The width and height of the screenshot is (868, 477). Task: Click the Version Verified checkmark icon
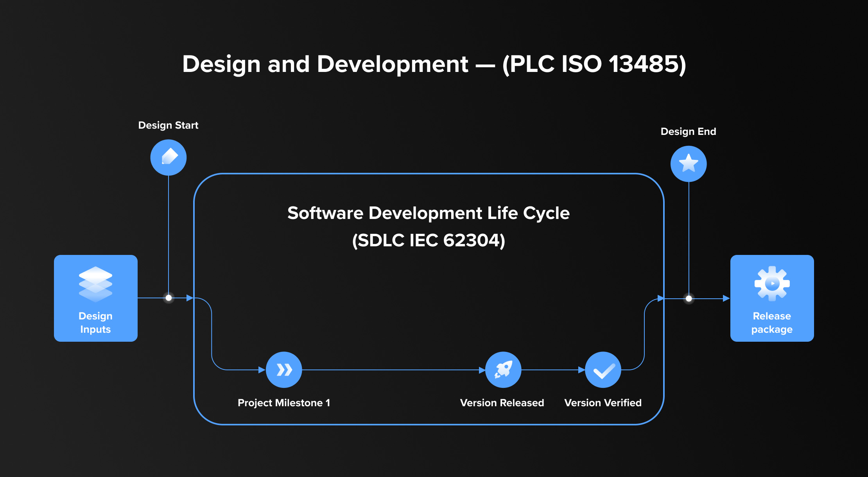[603, 370]
